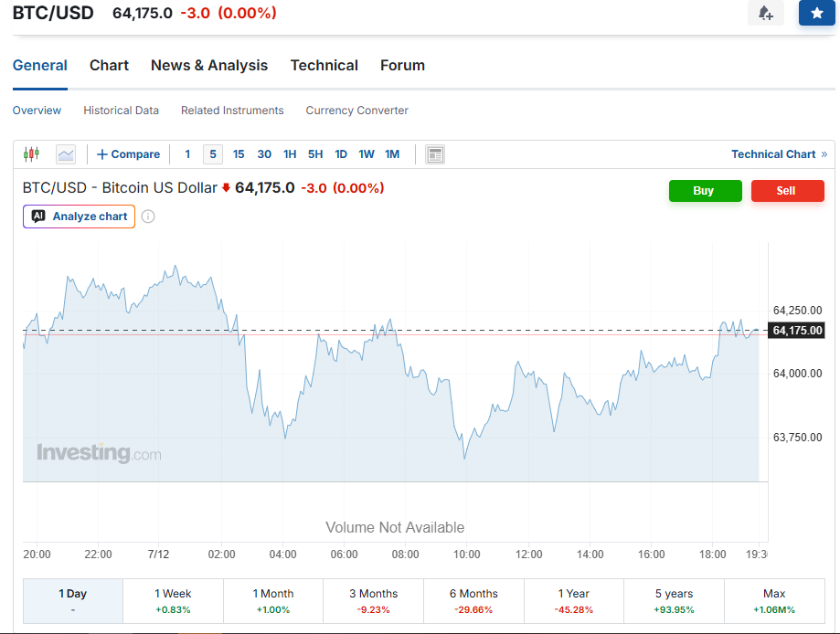The image size is (840, 634).
Task: Choose the 1W interval option
Action: [x=367, y=154]
